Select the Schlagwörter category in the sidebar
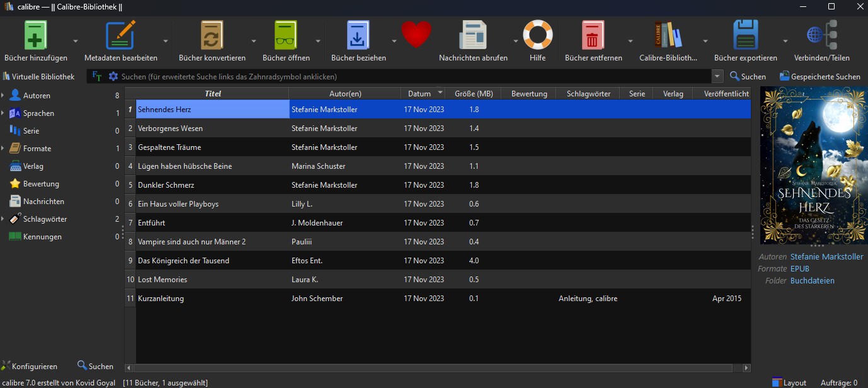This screenshot has width=868, height=388. [x=45, y=219]
